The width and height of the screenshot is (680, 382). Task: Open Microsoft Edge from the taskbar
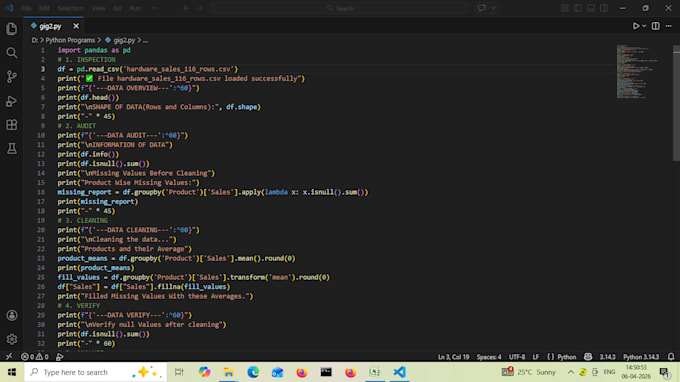click(253, 372)
